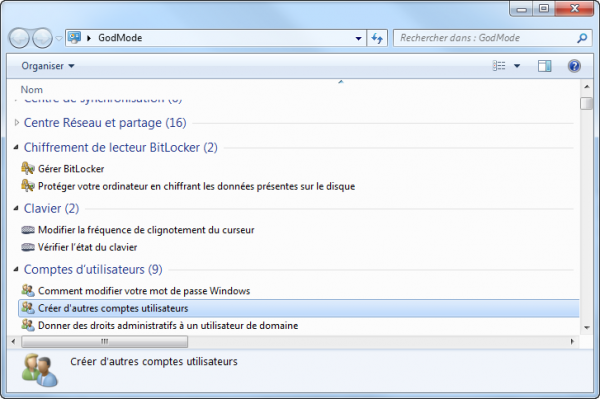600x399 pixels.
Task: Sort by the Nom column header
Action: pos(32,90)
